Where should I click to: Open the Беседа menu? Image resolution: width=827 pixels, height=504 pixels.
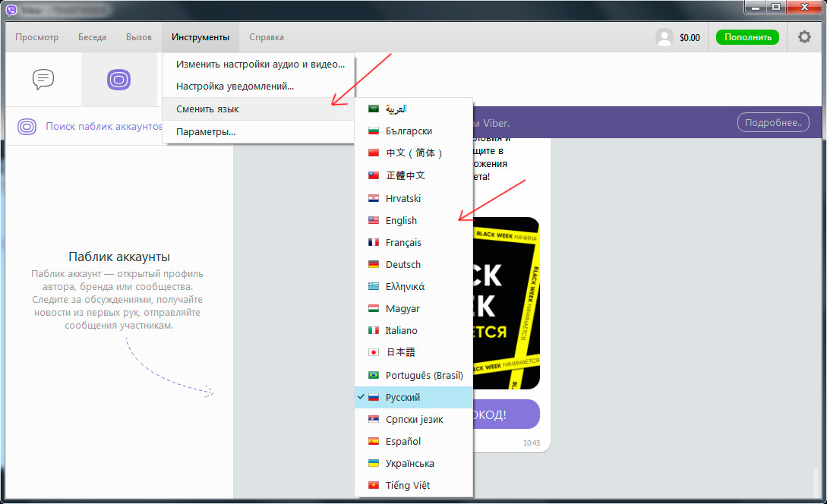coord(93,37)
